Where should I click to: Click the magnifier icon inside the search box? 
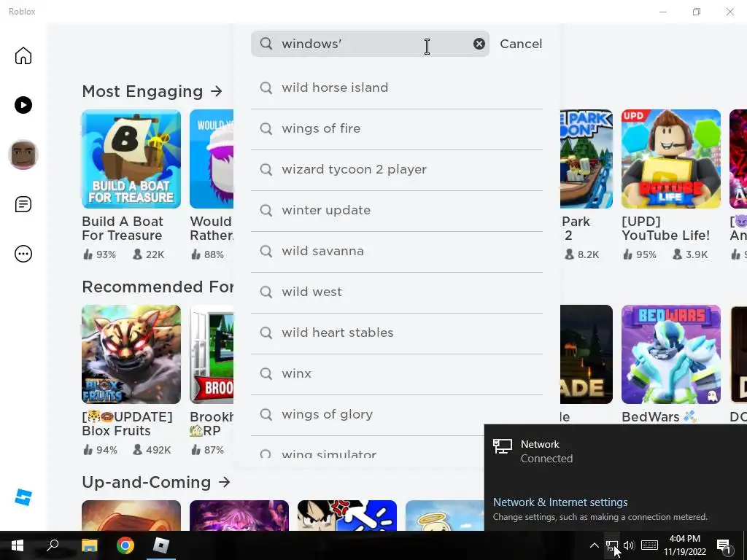click(x=266, y=44)
